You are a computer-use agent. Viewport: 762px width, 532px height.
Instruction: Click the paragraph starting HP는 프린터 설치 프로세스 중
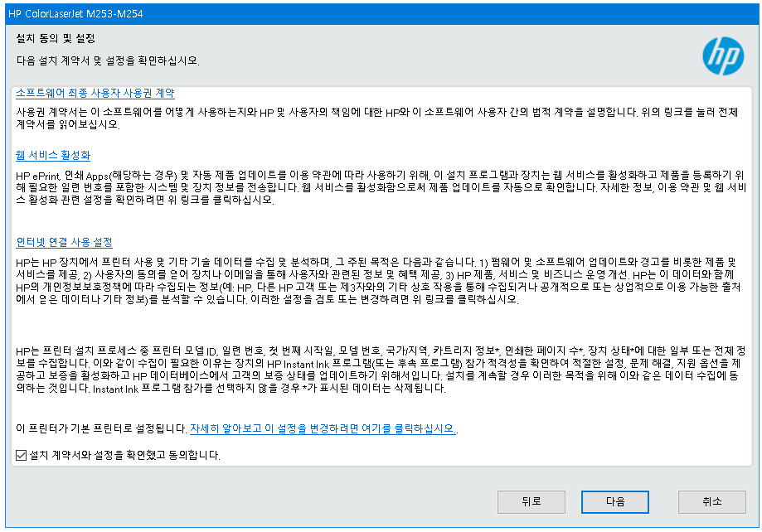coord(381,370)
